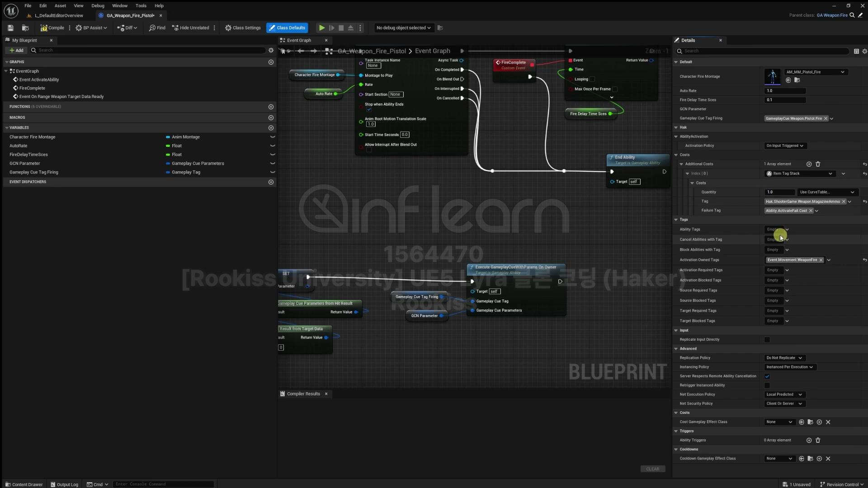Delete Additional Costs array trash icon
868x488 pixels.
click(818, 164)
